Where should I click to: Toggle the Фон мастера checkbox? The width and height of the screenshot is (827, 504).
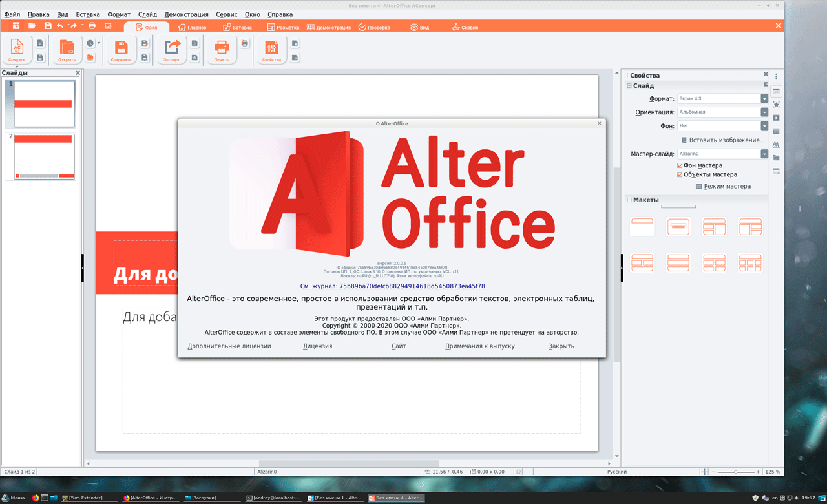pyautogui.click(x=680, y=165)
